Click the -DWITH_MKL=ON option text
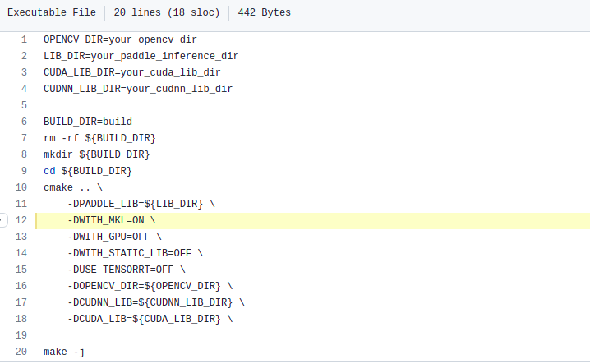The image size is (590, 364). (106, 220)
